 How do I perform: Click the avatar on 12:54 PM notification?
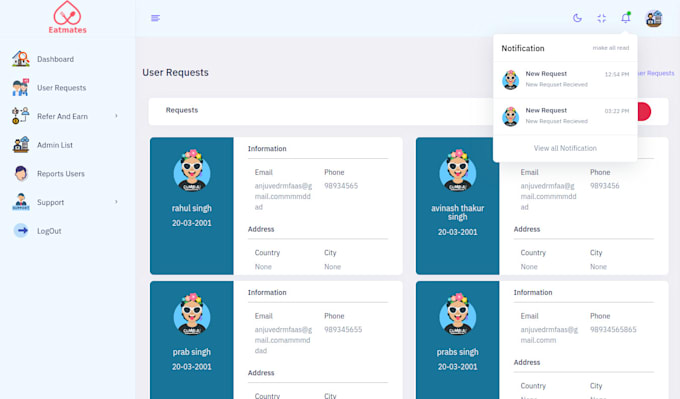(x=510, y=80)
